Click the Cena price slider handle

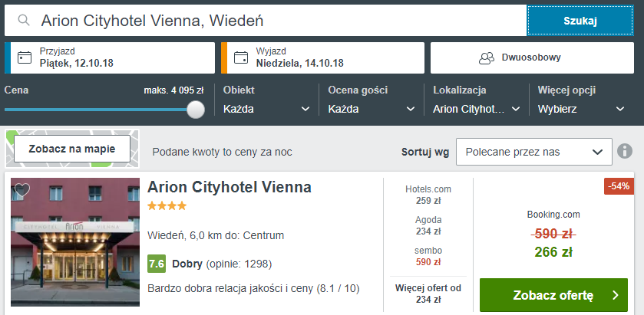point(196,110)
